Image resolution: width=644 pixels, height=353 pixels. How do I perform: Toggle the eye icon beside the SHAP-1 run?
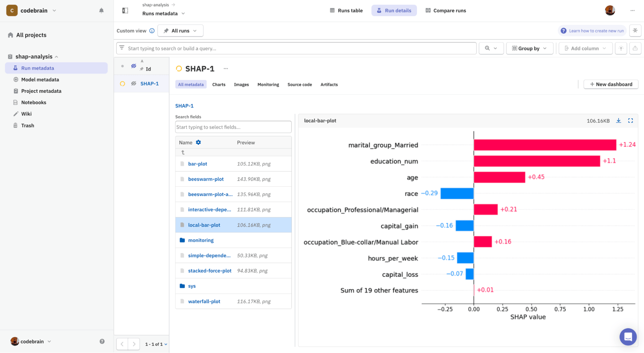tap(133, 83)
